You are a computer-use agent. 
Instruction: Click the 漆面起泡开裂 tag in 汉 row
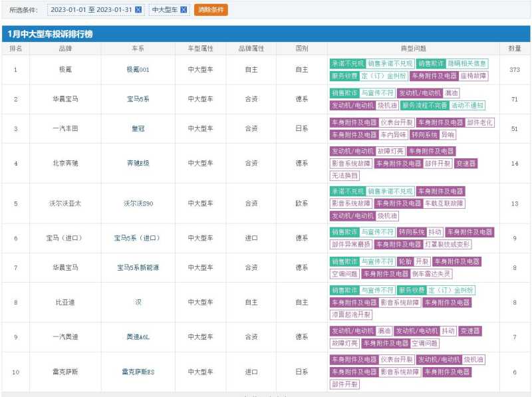coord(351,315)
